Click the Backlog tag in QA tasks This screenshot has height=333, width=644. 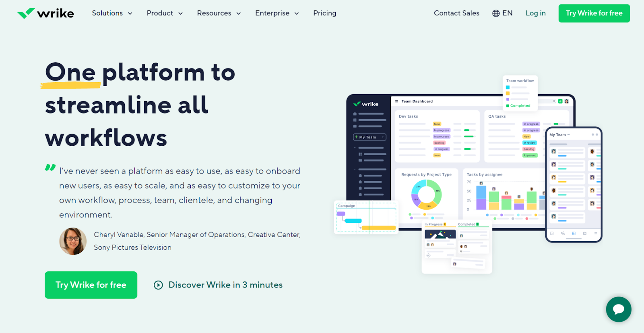click(529, 149)
